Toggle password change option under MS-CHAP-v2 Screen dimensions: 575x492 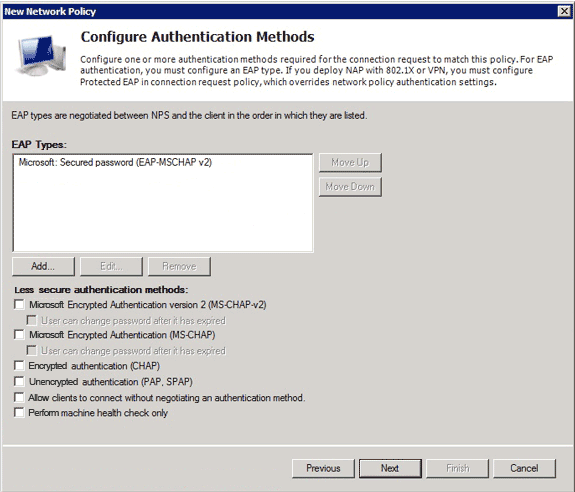coord(32,320)
